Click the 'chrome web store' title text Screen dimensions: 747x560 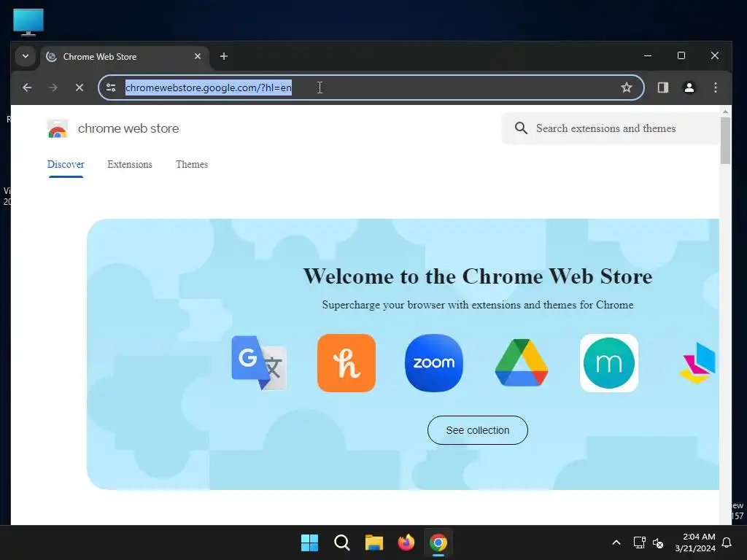pyautogui.click(x=128, y=128)
